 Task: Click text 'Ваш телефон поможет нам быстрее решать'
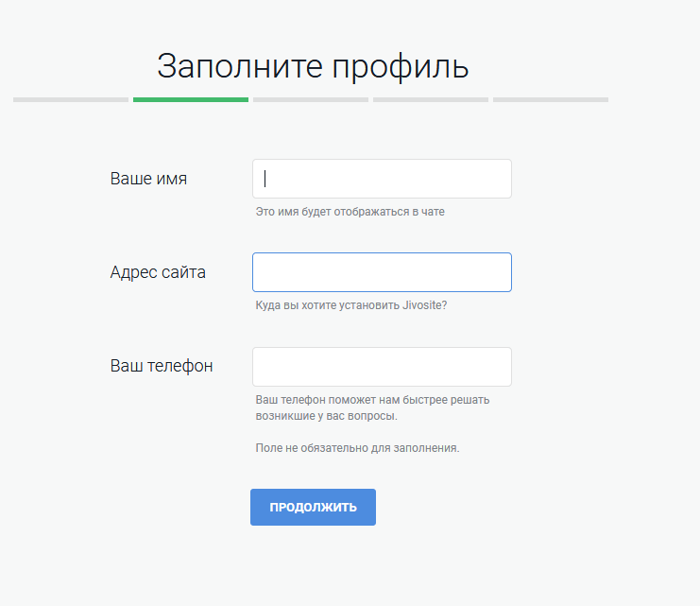372,400
